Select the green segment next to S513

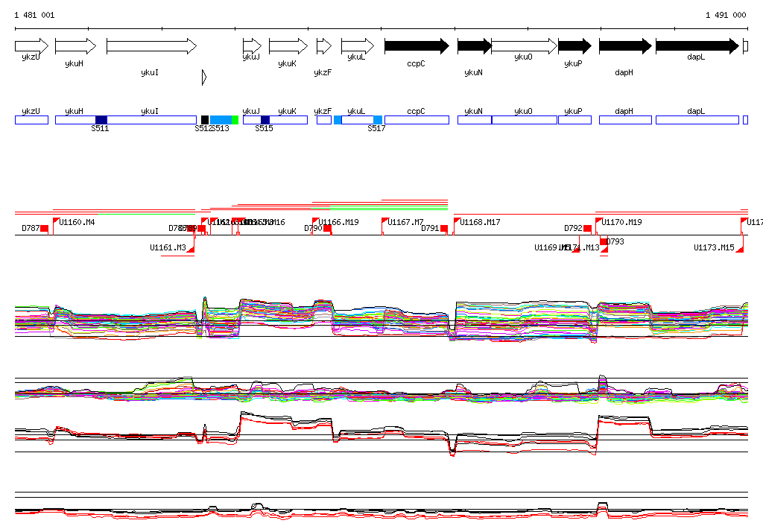click(x=235, y=120)
